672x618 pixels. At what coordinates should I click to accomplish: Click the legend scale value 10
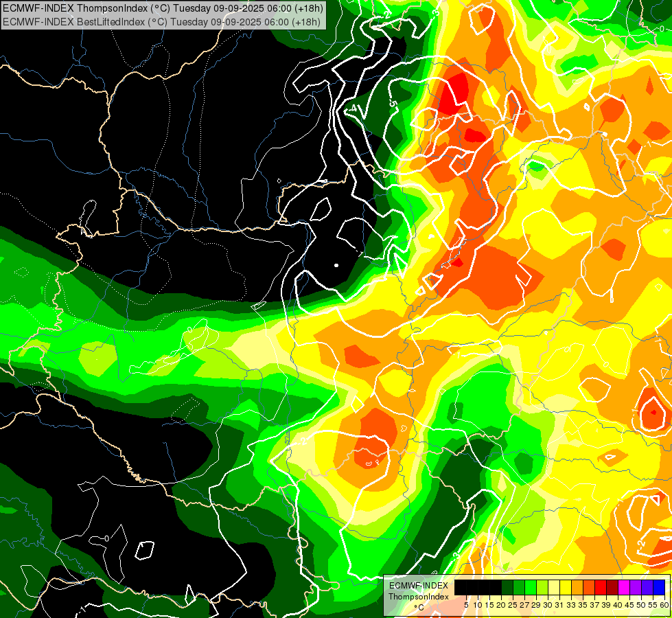pos(478,605)
